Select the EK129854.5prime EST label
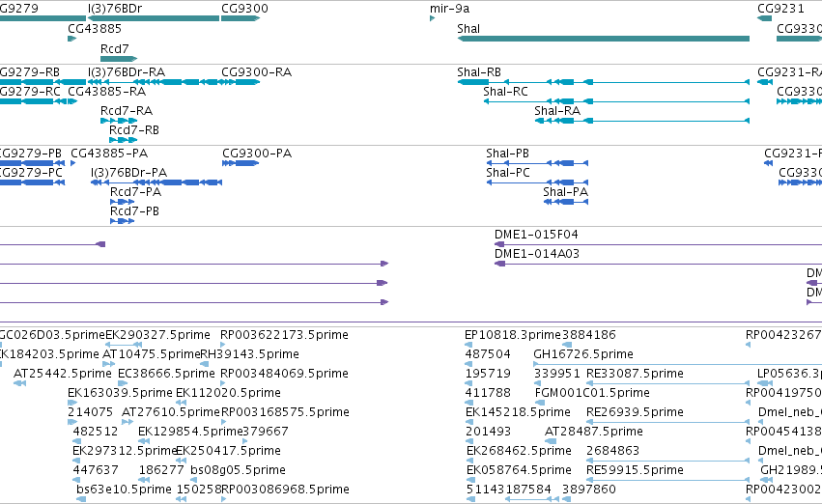The height and width of the screenshot is (504, 822). [x=190, y=432]
